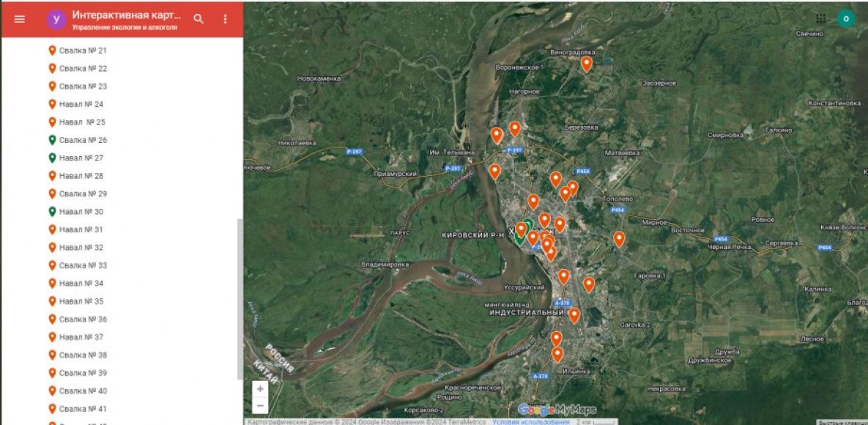Zoom in on the map
The image size is (868, 425).
[260, 389]
